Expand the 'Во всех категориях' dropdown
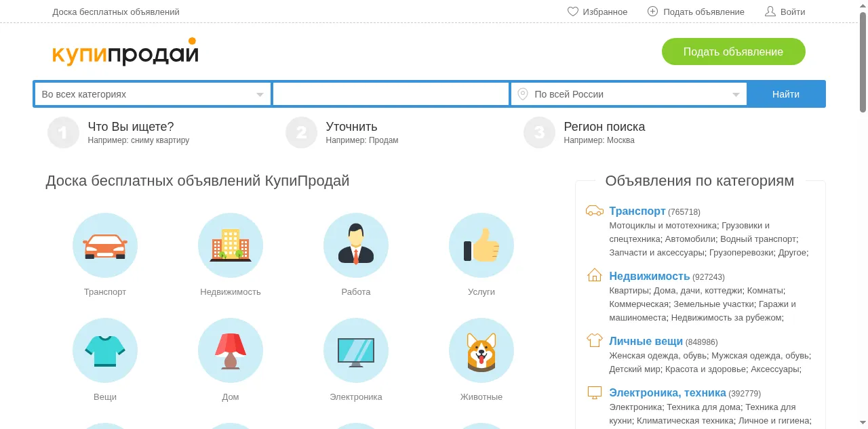Screen dimensions: 868x429 click(x=153, y=94)
